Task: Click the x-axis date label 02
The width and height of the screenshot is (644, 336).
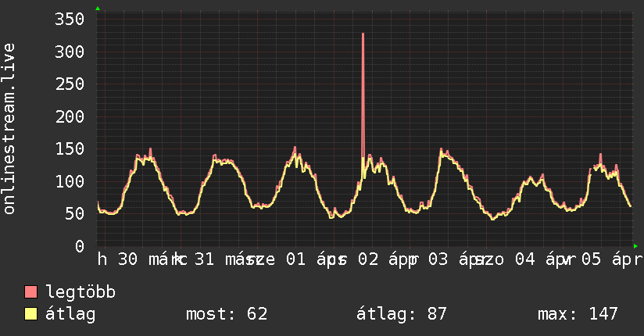Action: [368, 259]
